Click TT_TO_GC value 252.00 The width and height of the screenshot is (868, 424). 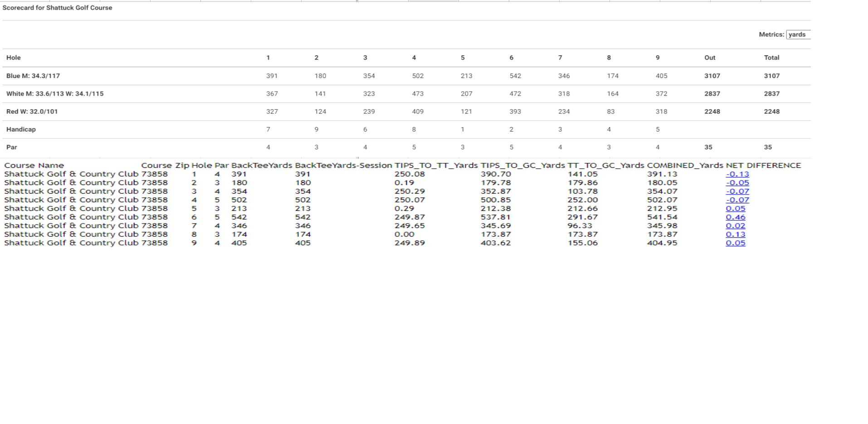[583, 200]
